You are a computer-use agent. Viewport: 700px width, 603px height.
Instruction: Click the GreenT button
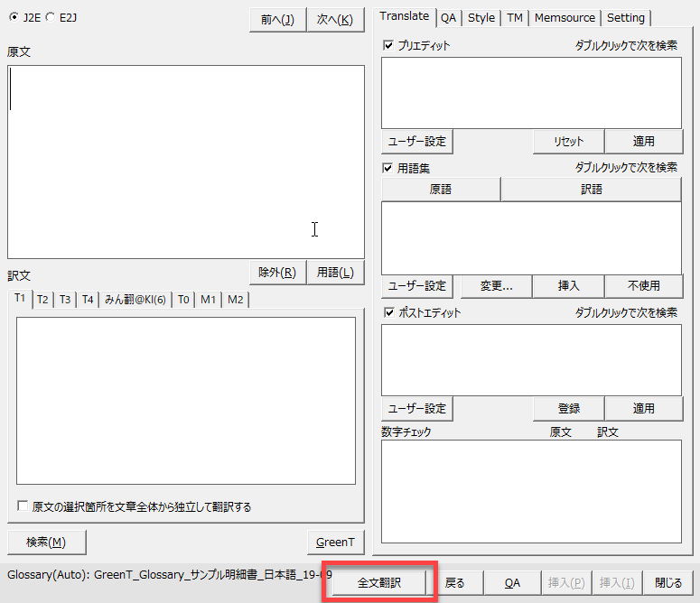click(x=335, y=543)
